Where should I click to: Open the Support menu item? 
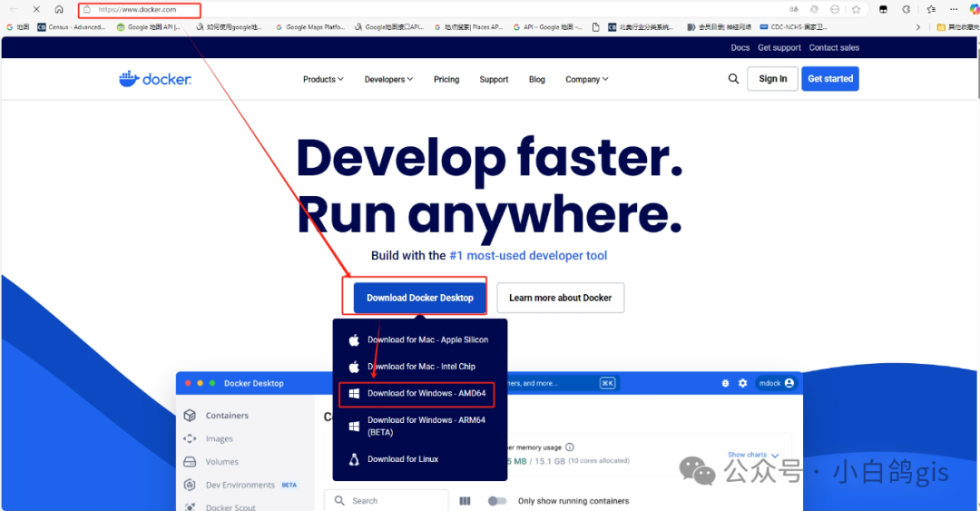click(x=494, y=80)
